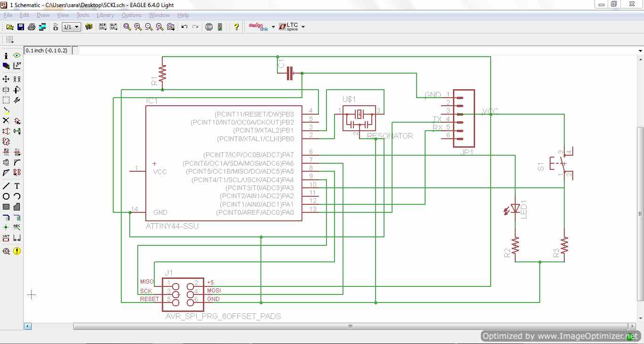Select the Copy tool
This screenshot has height=344, width=644.
[x=17, y=79]
